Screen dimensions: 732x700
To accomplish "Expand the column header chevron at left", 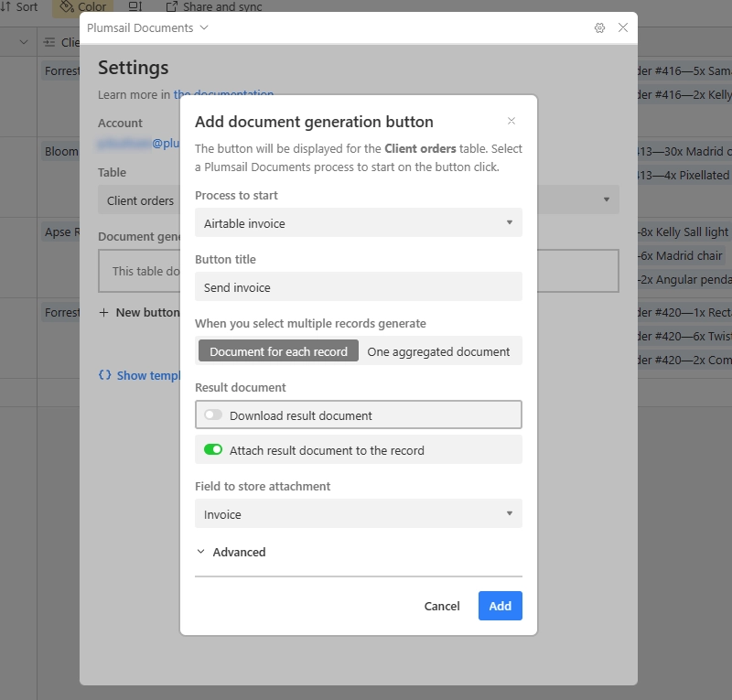I will point(24,42).
